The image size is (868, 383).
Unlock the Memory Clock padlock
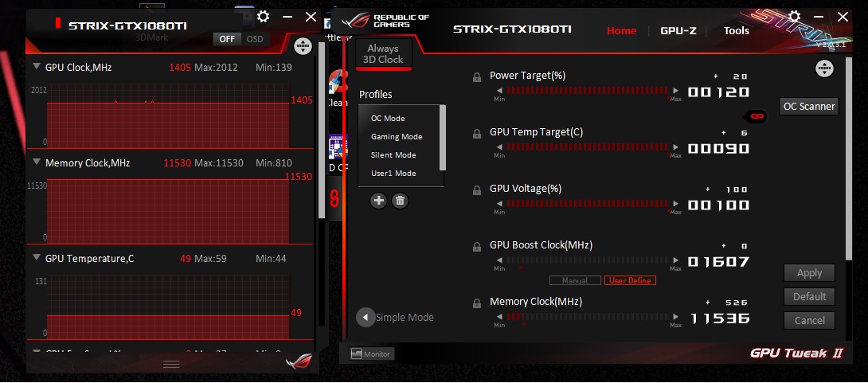[477, 303]
